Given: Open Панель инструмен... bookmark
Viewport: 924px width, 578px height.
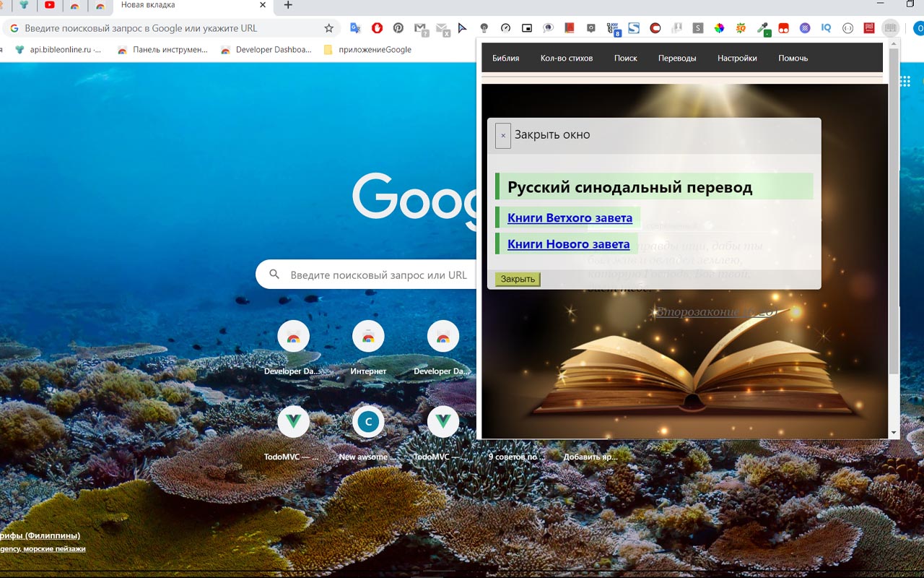Looking at the screenshot, I should (162, 50).
